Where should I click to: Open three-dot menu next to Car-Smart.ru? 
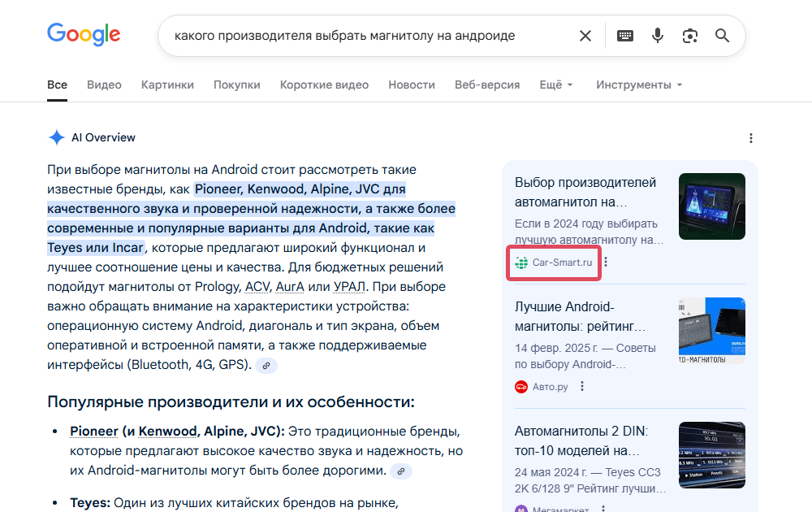click(x=606, y=263)
